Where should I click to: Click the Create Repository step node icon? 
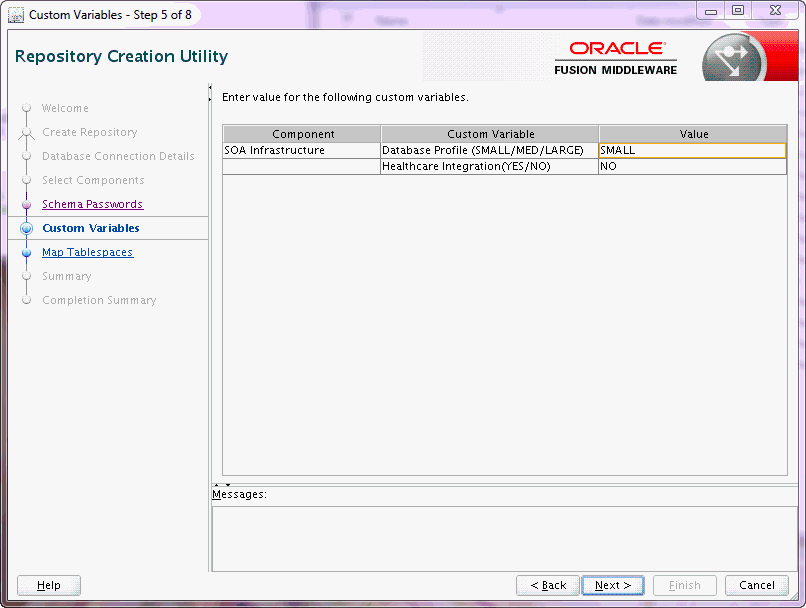pyautogui.click(x=26, y=133)
